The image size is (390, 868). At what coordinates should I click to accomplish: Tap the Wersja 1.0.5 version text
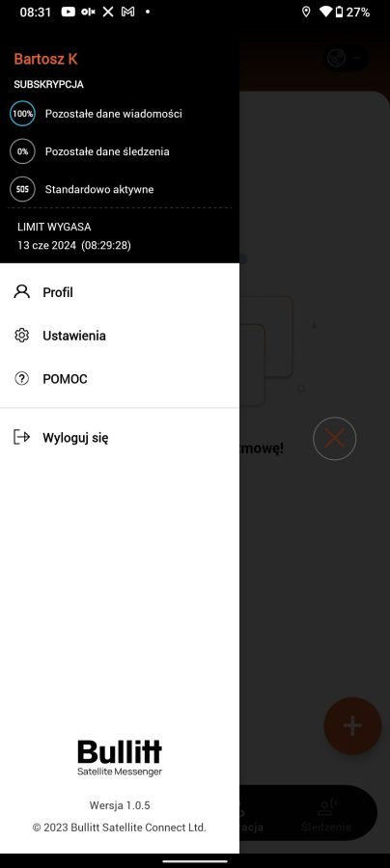tap(120, 805)
